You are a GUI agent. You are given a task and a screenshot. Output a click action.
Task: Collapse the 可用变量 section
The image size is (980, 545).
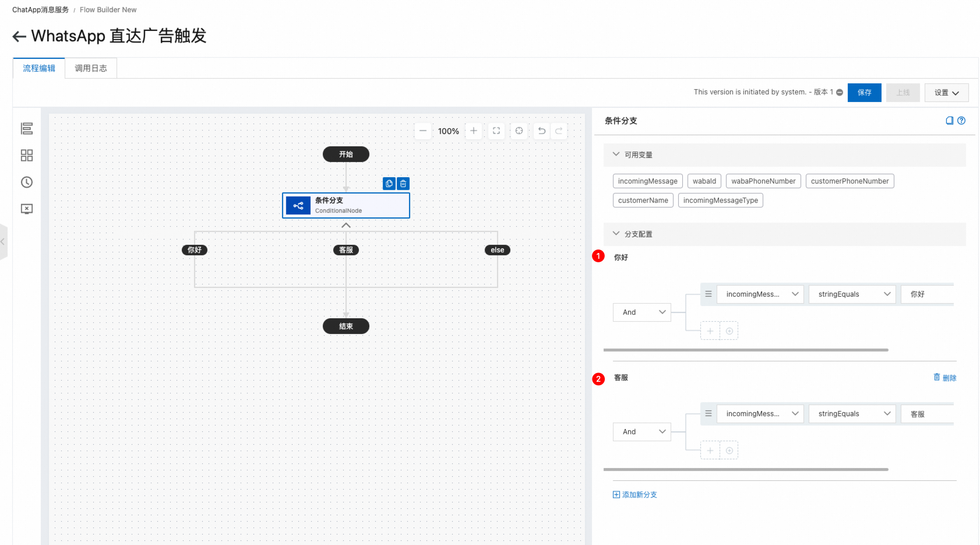[x=616, y=154]
